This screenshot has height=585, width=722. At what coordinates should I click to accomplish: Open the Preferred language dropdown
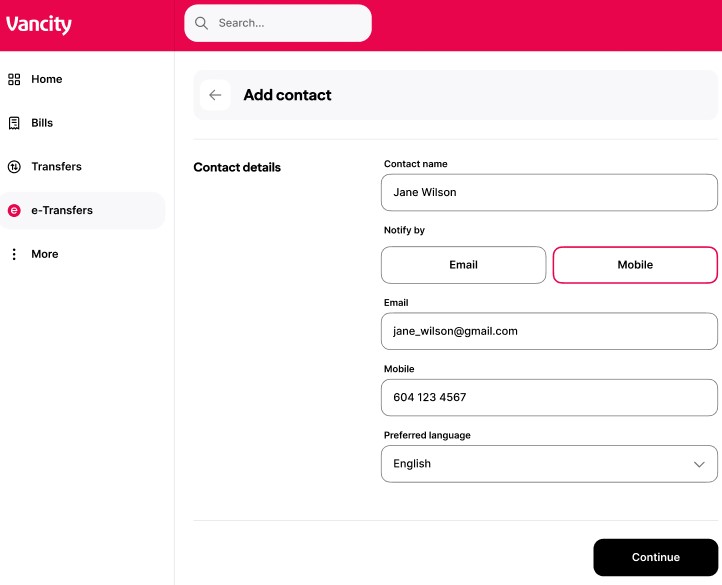tap(549, 464)
